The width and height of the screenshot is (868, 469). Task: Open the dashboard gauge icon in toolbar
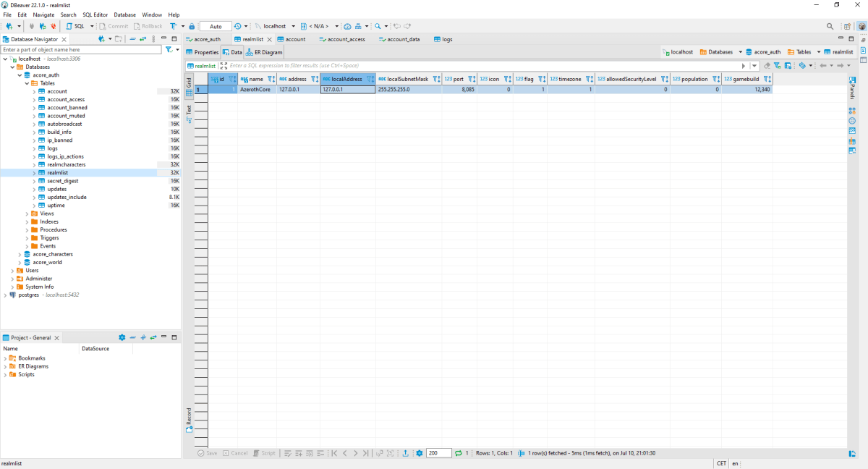348,26
